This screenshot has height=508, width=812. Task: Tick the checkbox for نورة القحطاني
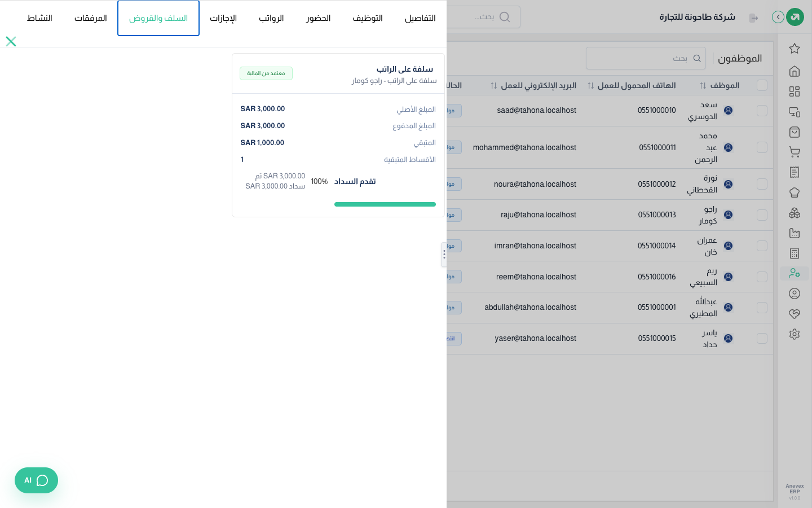[762, 184]
